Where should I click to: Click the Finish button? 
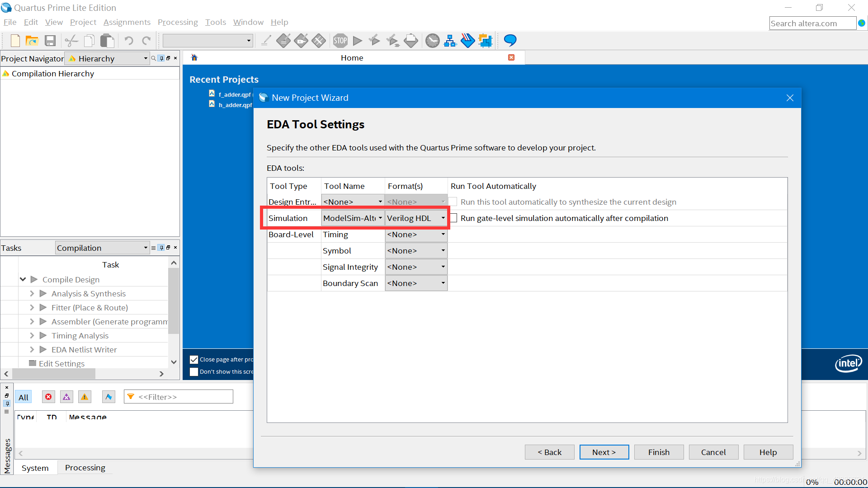(659, 452)
